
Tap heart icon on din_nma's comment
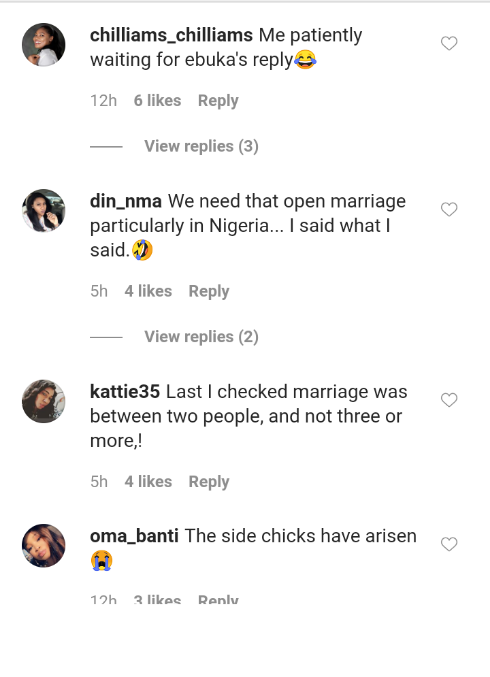click(449, 209)
